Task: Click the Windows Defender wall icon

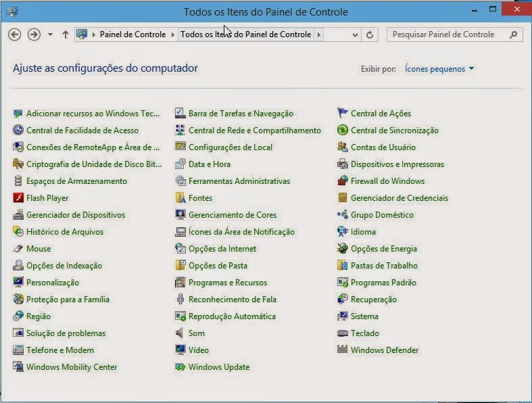Action: (x=342, y=350)
